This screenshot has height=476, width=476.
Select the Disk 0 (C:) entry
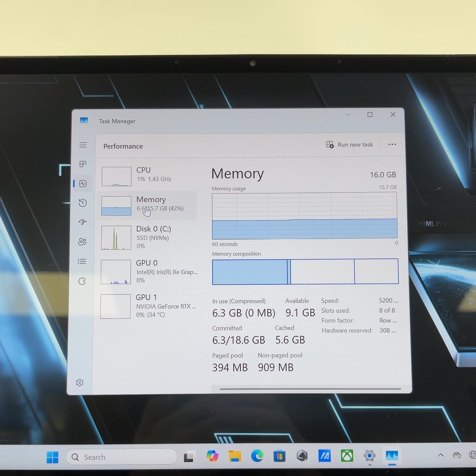click(148, 237)
